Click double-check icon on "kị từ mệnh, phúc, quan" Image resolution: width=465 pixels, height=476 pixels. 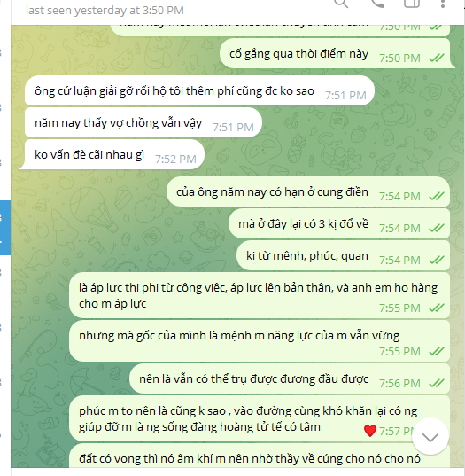coord(437,260)
